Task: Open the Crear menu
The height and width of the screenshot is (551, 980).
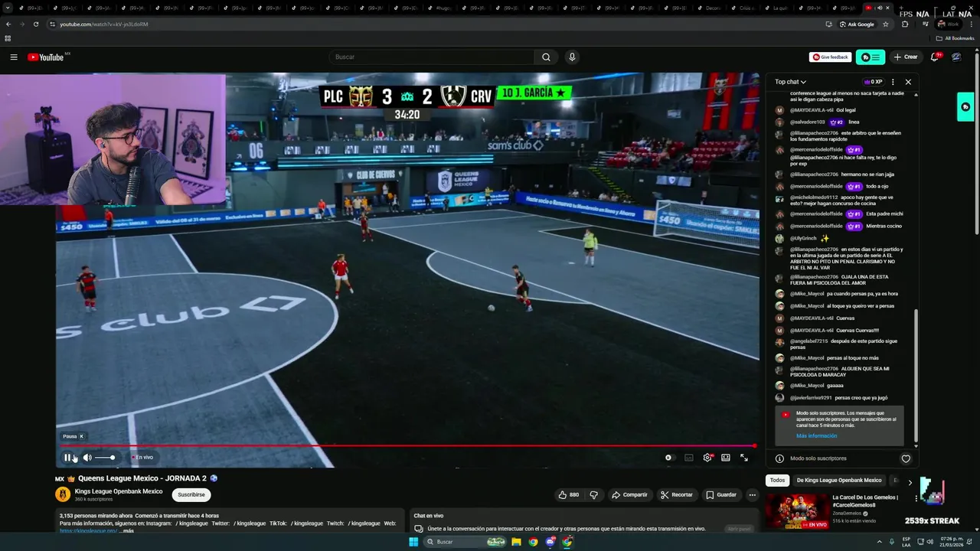Action: click(x=906, y=57)
